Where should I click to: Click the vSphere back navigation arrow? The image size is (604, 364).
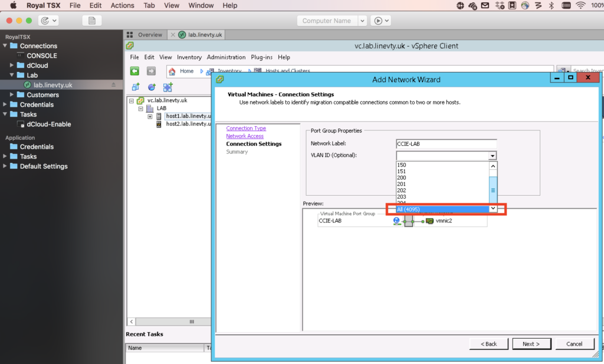pyautogui.click(x=134, y=71)
